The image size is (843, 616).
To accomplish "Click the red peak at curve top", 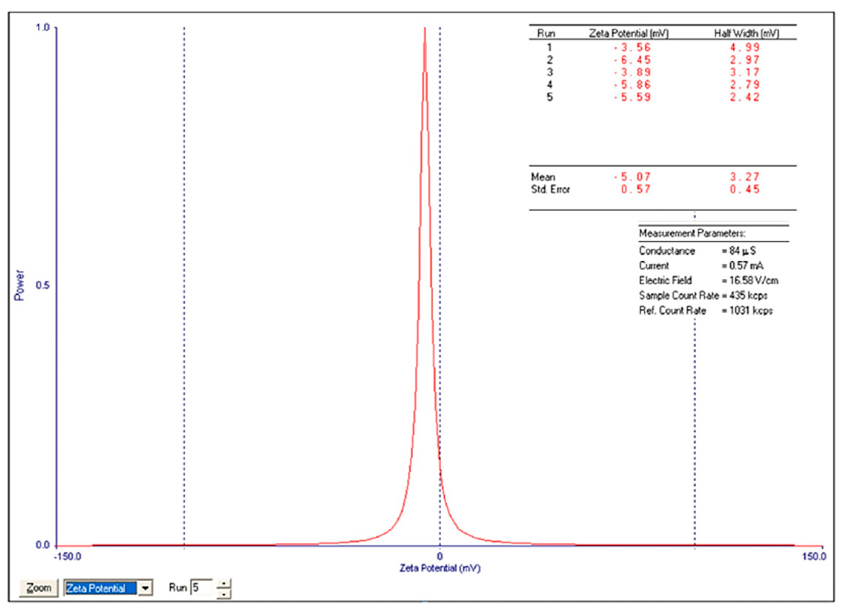I will pyautogui.click(x=425, y=30).
